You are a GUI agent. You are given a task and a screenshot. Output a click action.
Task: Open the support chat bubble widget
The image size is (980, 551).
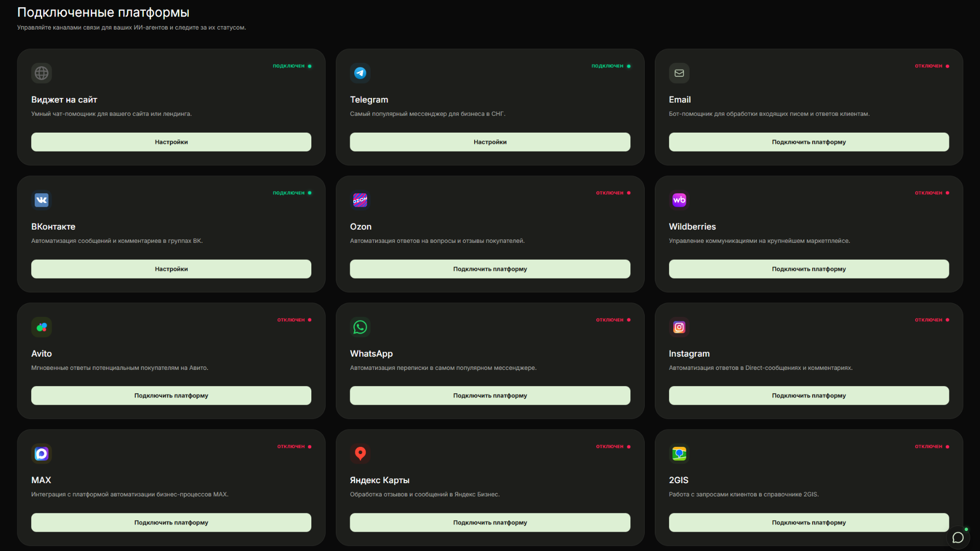click(958, 537)
